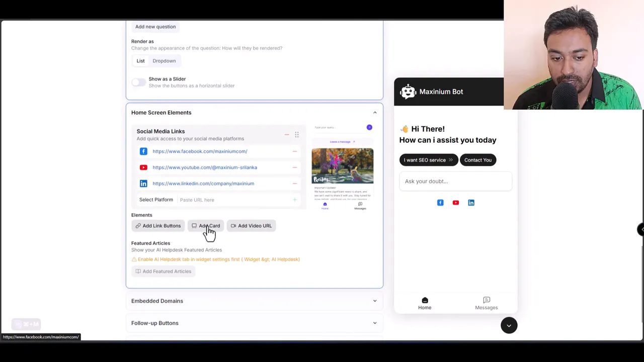
Task: Switch to the Dropdown render option
Action: [164, 60]
